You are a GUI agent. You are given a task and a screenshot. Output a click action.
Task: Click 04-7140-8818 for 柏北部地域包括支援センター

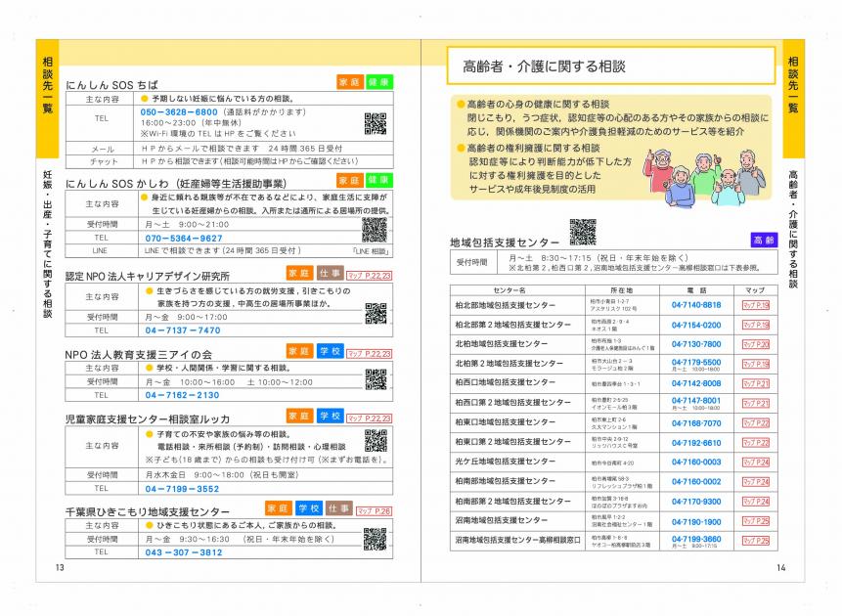[696, 305]
